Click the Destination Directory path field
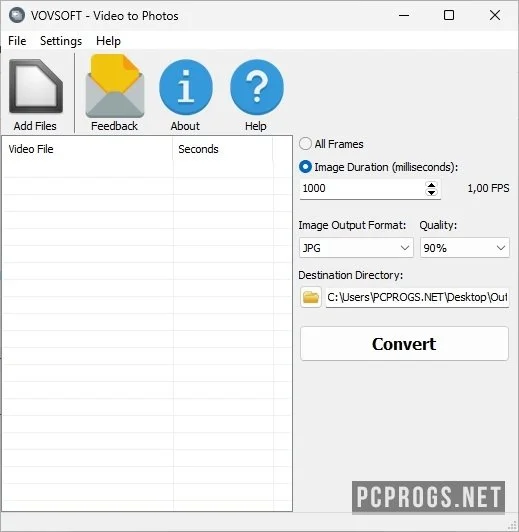Screen dimensions: 519x532 click(x=417, y=297)
